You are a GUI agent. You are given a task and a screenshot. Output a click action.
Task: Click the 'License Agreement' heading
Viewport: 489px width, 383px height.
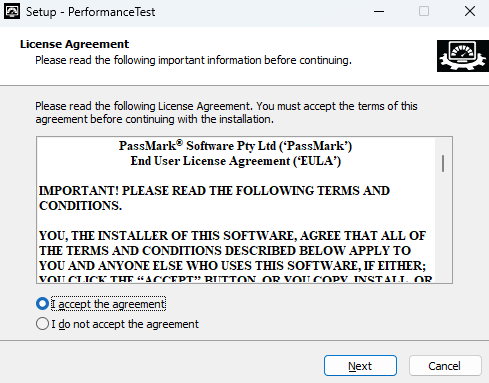(74, 44)
